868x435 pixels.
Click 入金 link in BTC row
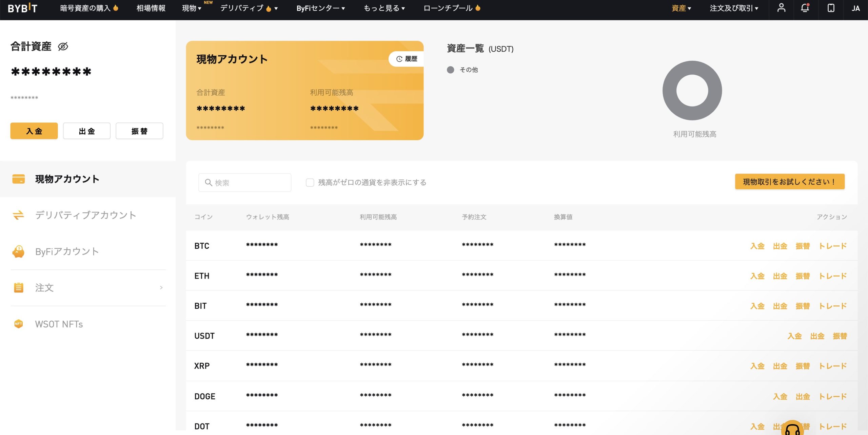[x=757, y=246]
